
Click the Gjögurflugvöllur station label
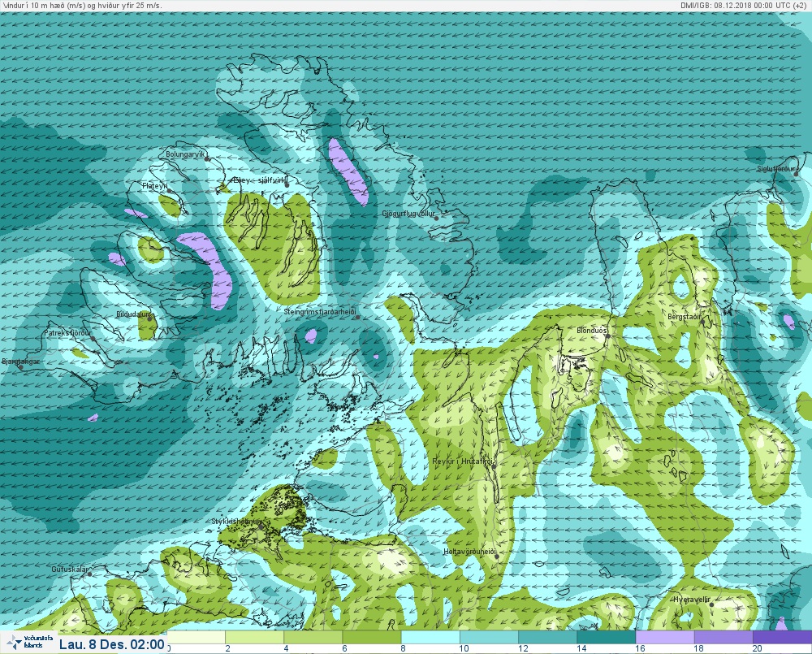(x=408, y=214)
